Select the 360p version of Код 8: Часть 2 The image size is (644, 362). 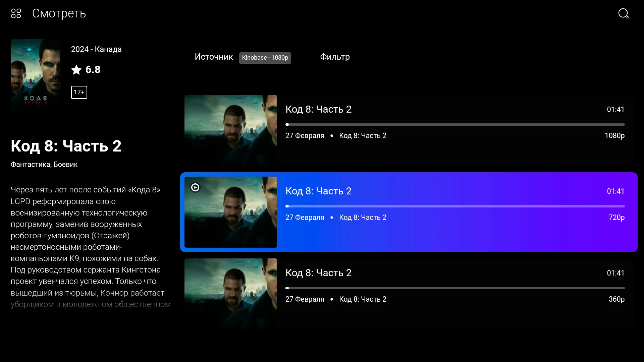(x=409, y=294)
